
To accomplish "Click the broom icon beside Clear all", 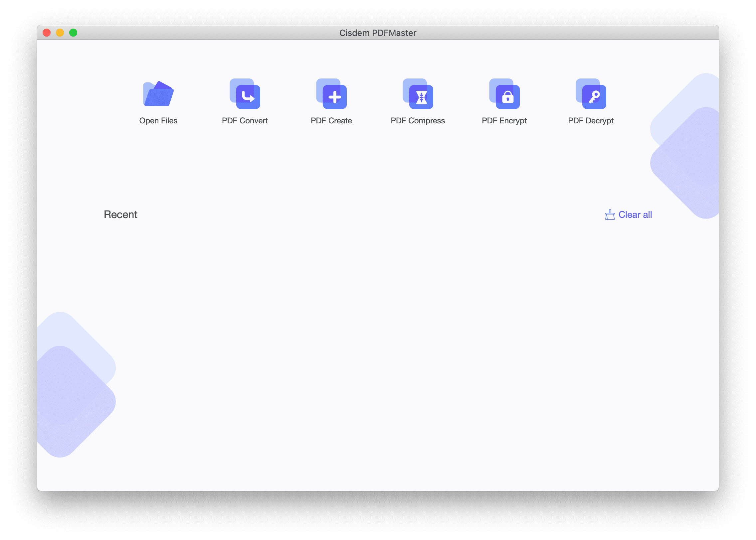I will (x=610, y=215).
